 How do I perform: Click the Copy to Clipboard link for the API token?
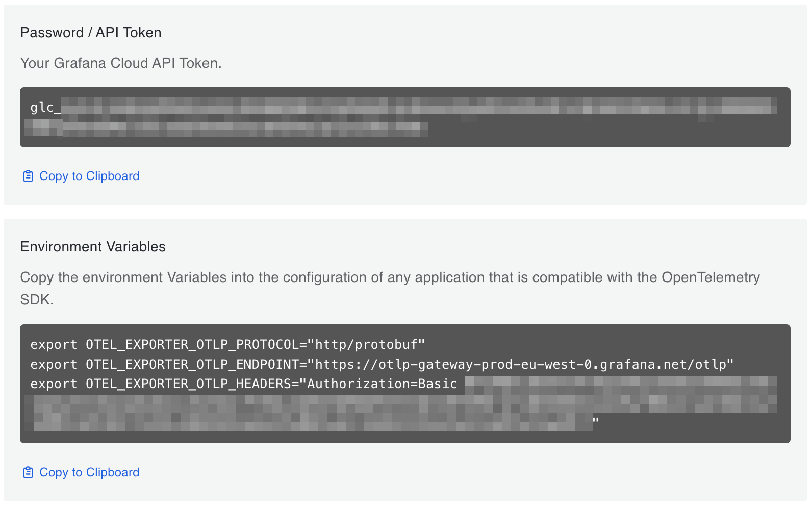pyautogui.click(x=89, y=175)
